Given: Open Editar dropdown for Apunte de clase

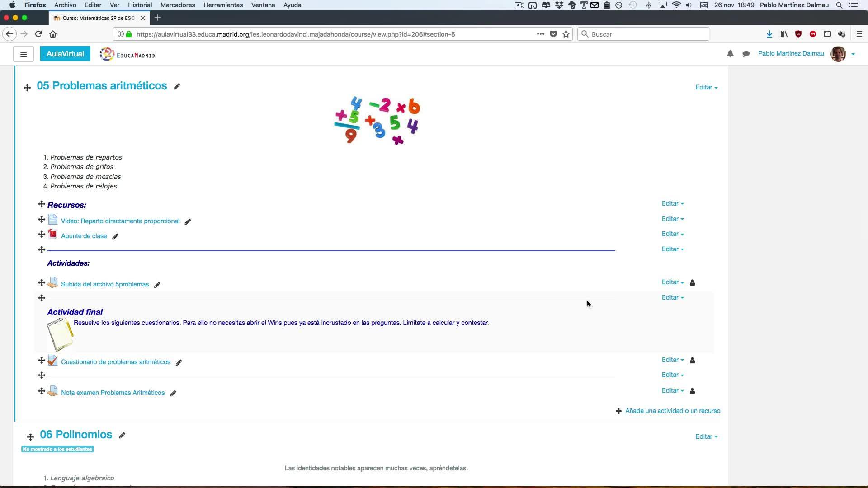Looking at the screenshot, I should 672,234.
